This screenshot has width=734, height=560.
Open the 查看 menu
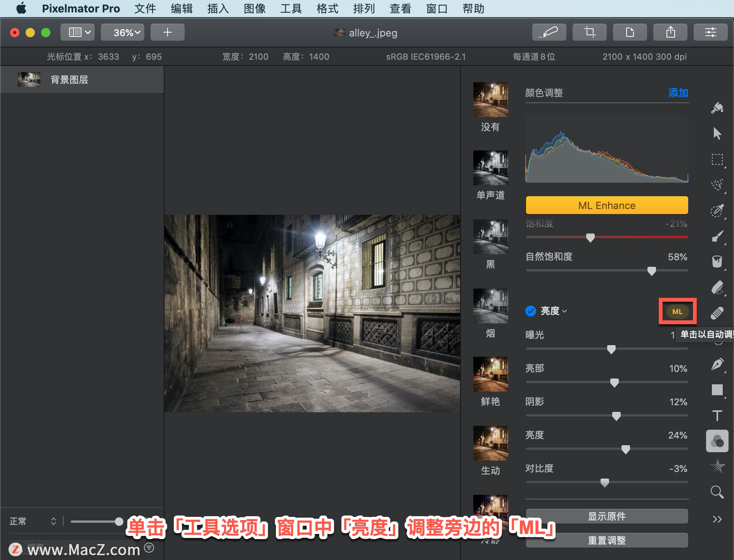tap(400, 9)
